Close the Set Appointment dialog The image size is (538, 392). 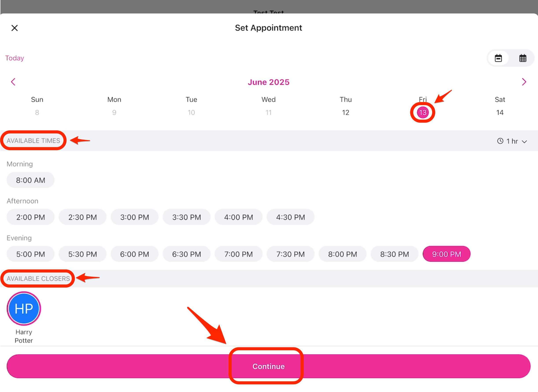pyautogui.click(x=15, y=28)
